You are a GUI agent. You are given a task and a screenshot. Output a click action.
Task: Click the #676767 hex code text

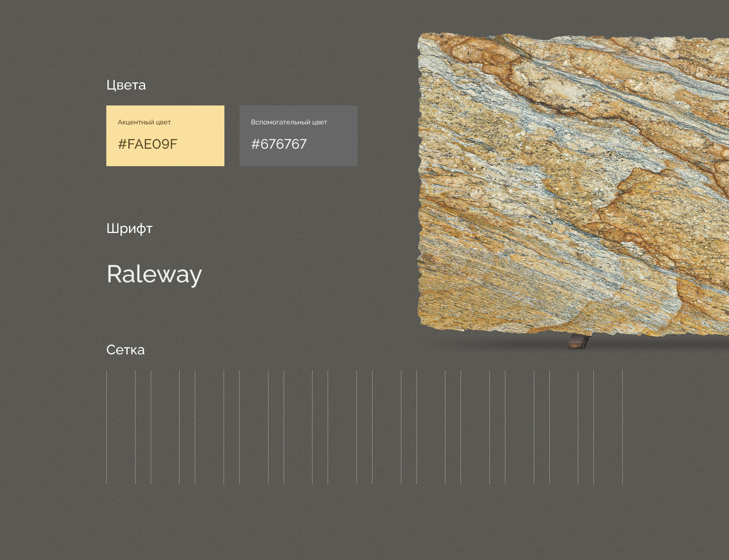[279, 144]
